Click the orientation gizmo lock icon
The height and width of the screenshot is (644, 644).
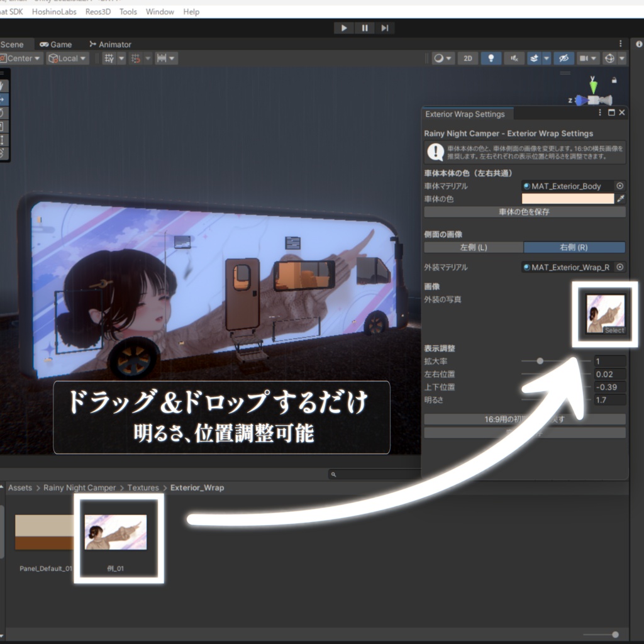[x=614, y=80]
